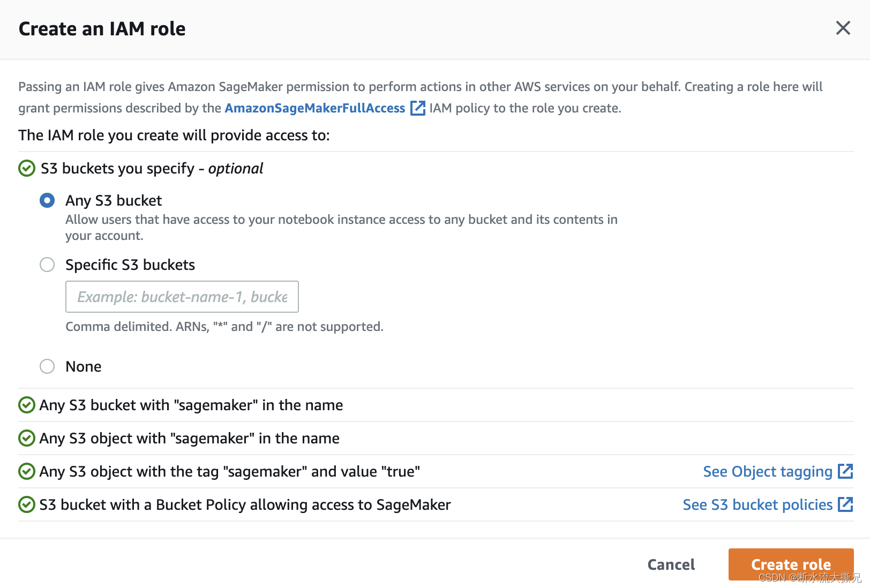Click 'Any S3 object with the tag "sagemaker"' text
870x588 pixels.
click(230, 472)
